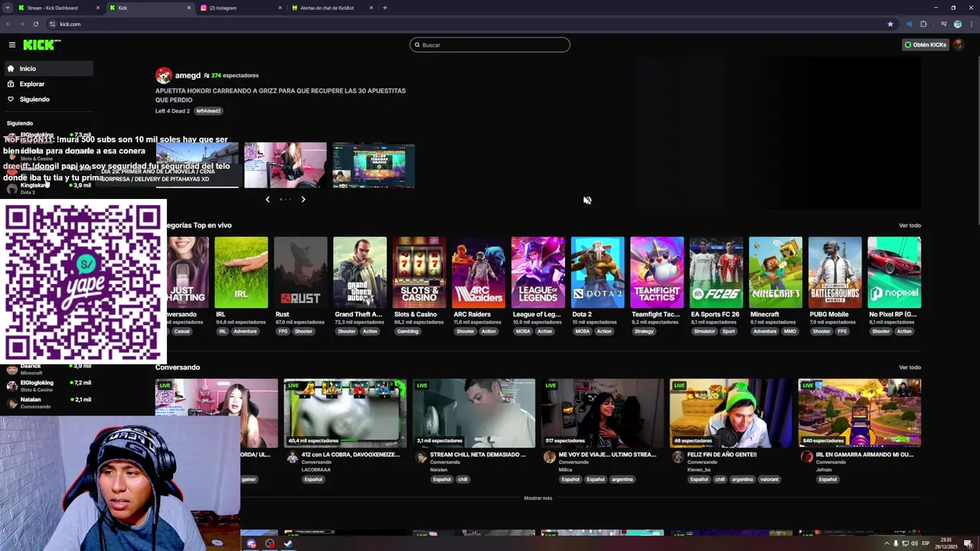Viewport: 980px width, 551px height.
Task: Open STREAM CHILL NETA DEMASIADO stream thumbnail
Action: click(x=474, y=413)
